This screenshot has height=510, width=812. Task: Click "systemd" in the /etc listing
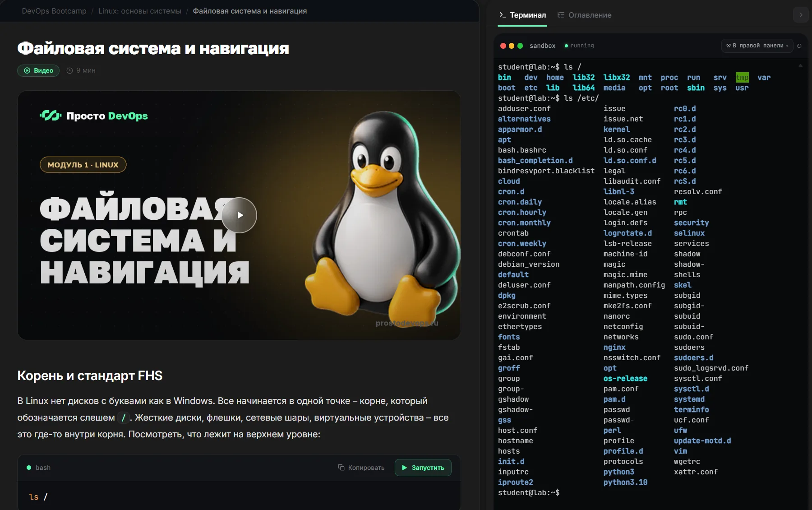pos(689,399)
